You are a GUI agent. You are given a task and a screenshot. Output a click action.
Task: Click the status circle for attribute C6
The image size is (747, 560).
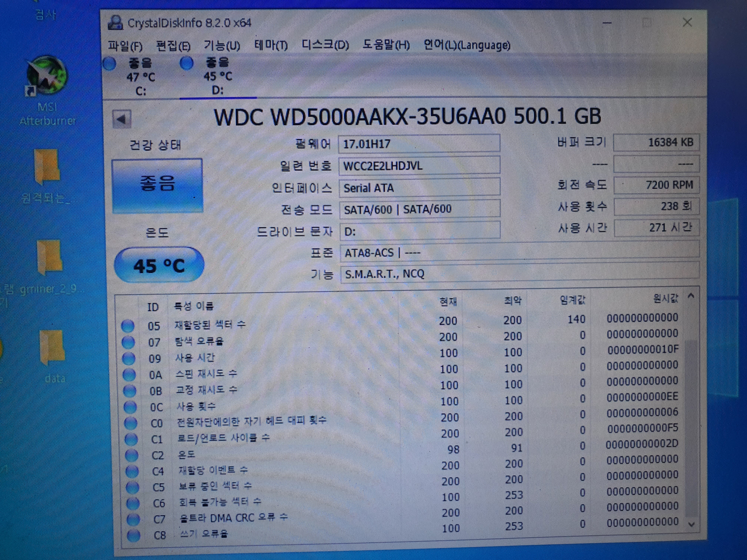point(133,504)
